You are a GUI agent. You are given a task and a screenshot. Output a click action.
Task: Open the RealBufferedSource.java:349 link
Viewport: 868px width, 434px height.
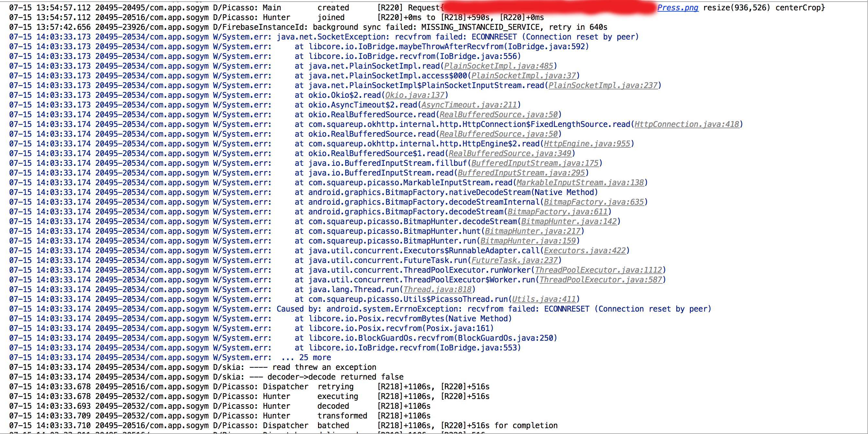coord(510,154)
